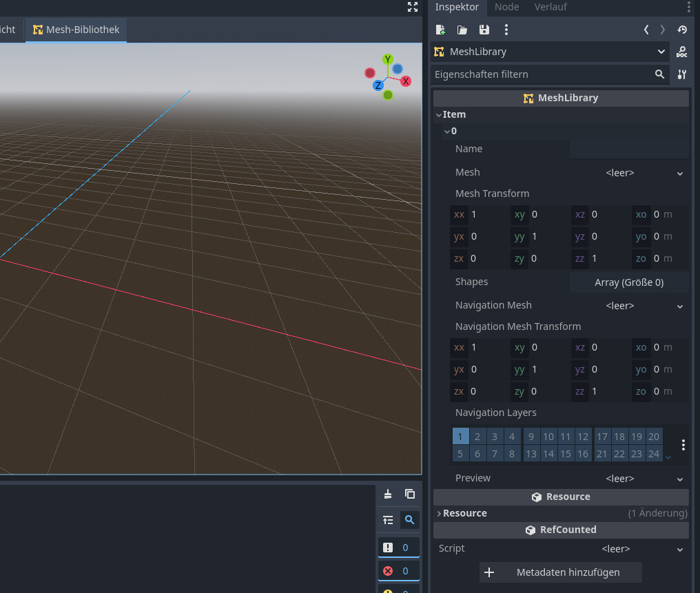
Task: Open the online documentation for MeshLibrary
Action: (681, 52)
